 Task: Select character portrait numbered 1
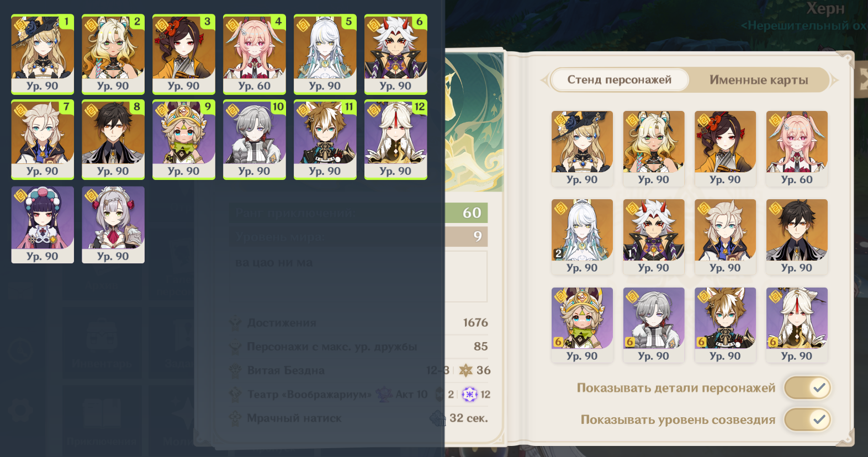tap(43, 54)
